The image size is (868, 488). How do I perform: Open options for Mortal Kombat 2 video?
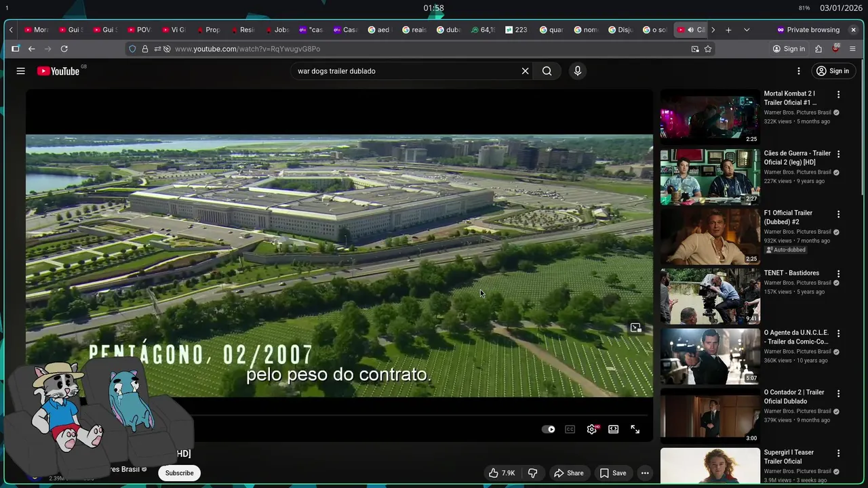[x=838, y=95]
